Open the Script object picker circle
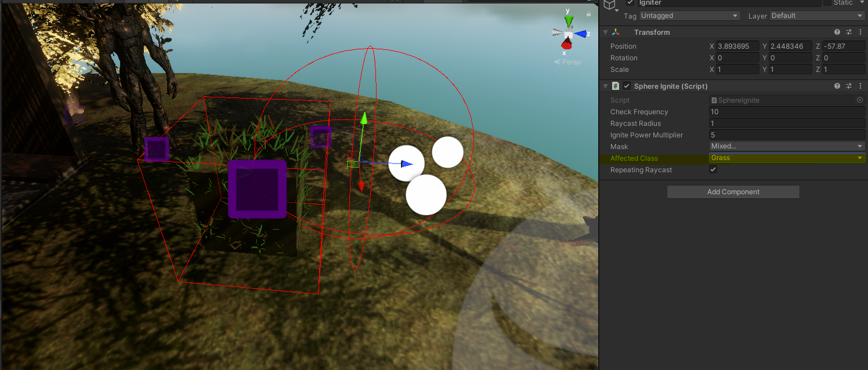This screenshot has height=370, width=868. pyautogui.click(x=860, y=100)
